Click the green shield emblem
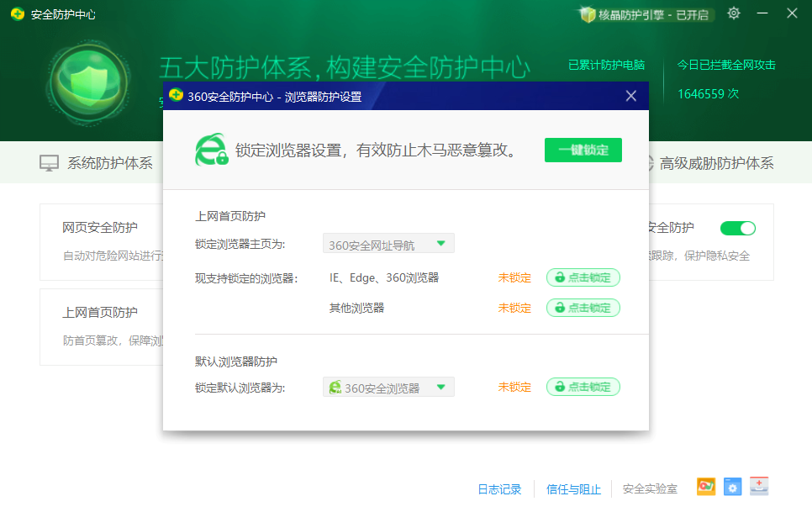 point(89,82)
